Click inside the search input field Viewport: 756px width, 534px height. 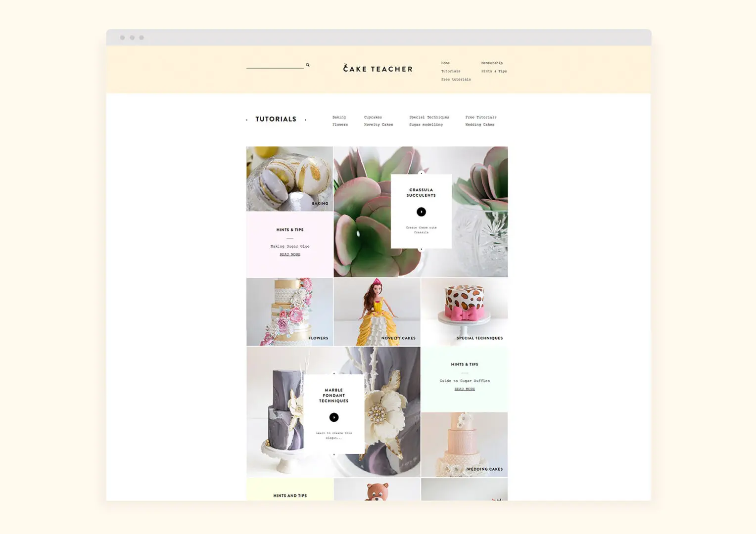(275, 64)
